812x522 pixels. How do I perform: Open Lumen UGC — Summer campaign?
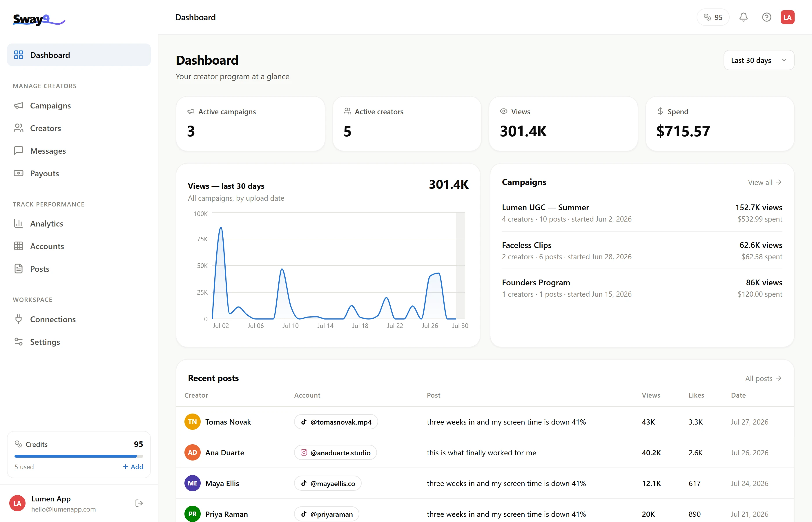point(642,213)
